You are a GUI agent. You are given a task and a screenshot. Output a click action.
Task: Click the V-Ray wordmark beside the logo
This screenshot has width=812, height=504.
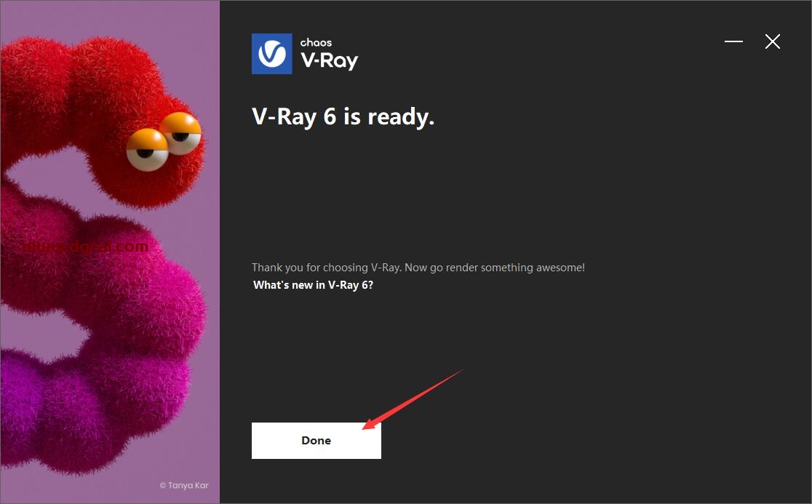pyautogui.click(x=330, y=61)
